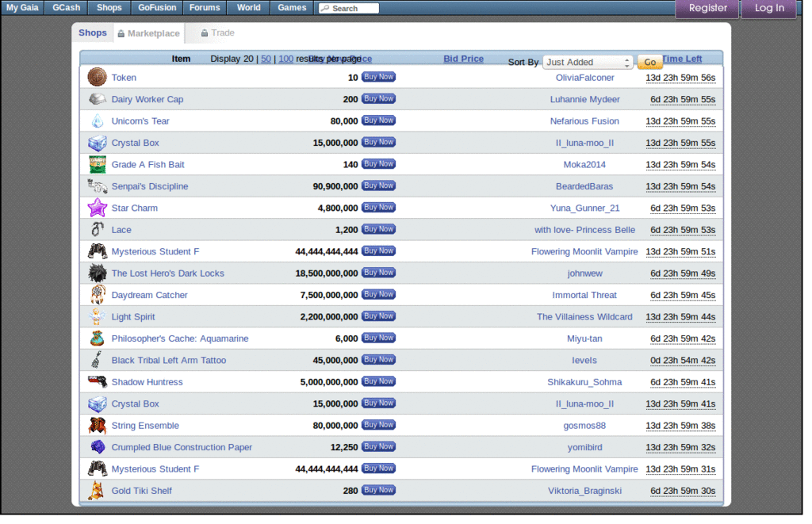Open Forums from the top navigation
Image resolution: width=812 pixels, height=524 pixels.
coord(205,7)
